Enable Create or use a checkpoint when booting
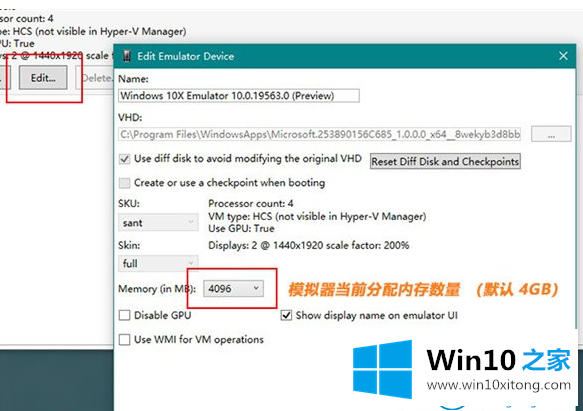 click(x=125, y=183)
